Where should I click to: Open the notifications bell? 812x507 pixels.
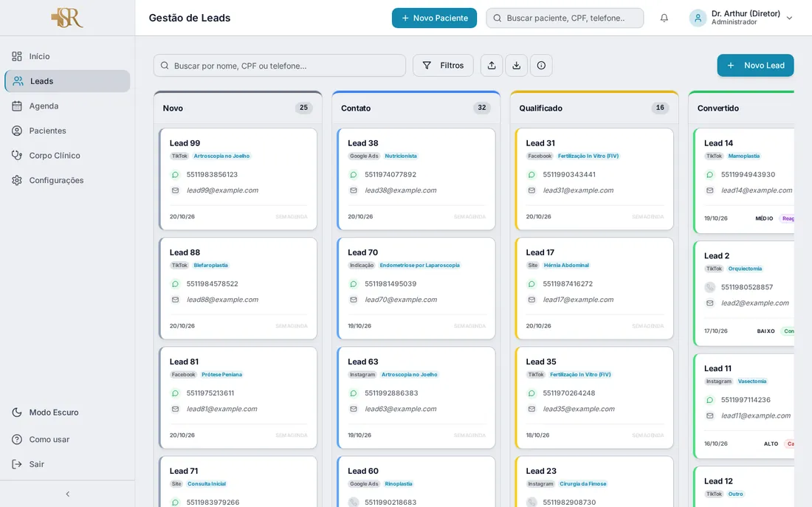tap(664, 18)
